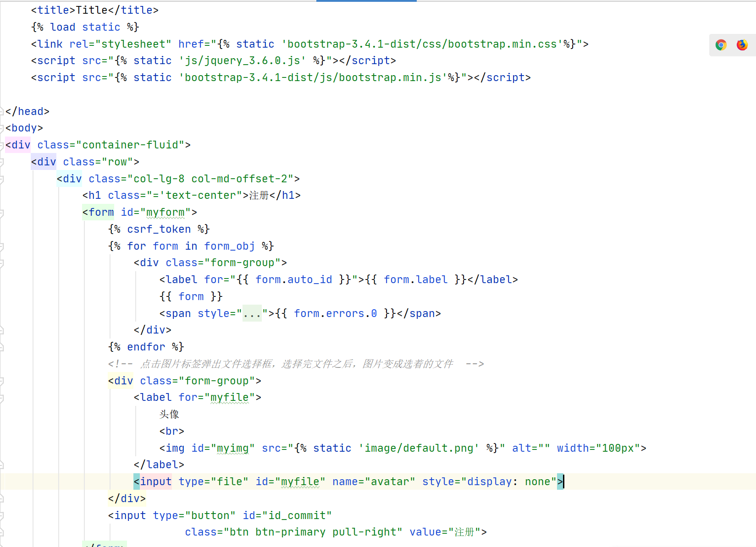Collapse the col-lg-8 div fold marker
This screenshot has height=547, width=756.
[x=2, y=179]
